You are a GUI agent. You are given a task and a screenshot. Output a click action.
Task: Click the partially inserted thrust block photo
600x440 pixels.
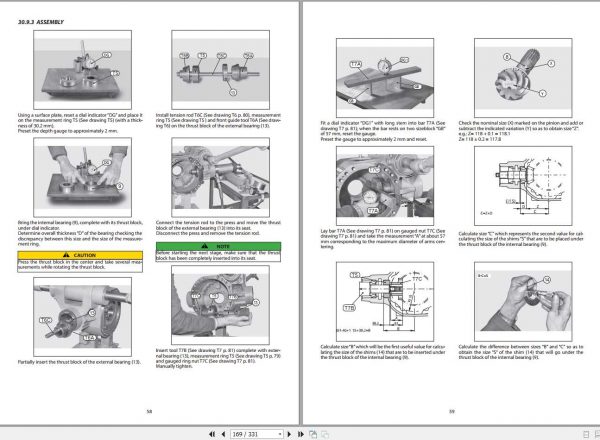(x=82, y=317)
